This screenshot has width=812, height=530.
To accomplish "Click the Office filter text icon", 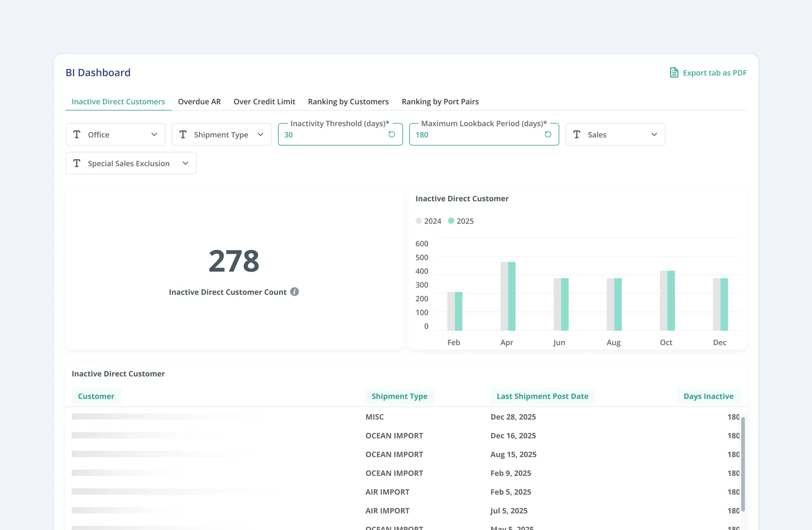I will click(x=77, y=134).
